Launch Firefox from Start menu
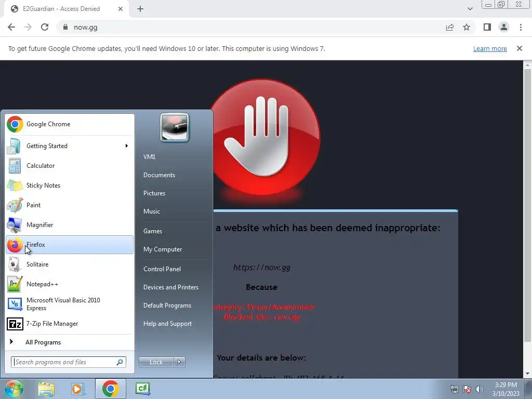Screen dimensions: 532x399 pos(70,245)
